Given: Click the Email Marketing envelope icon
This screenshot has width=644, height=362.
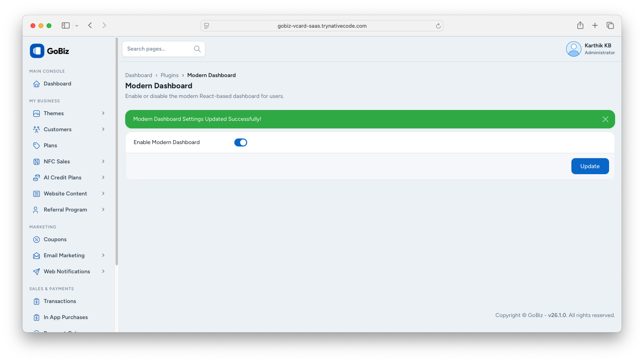Looking at the screenshot, I should click(x=37, y=256).
